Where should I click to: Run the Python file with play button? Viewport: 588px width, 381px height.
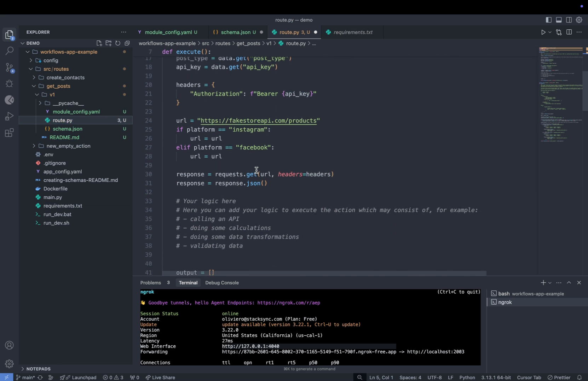(x=543, y=32)
